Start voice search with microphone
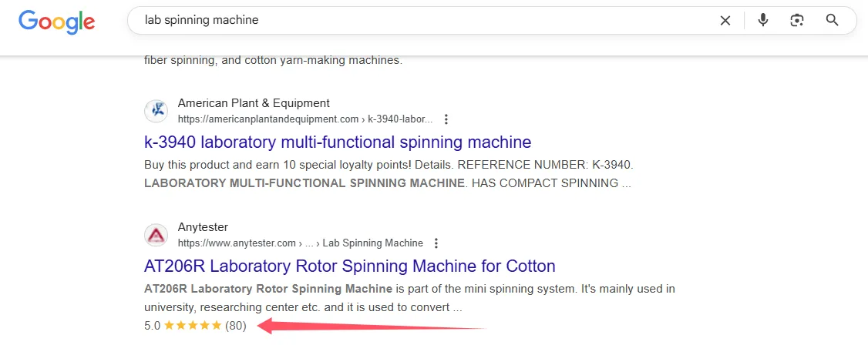868x345 pixels. pos(763,21)
